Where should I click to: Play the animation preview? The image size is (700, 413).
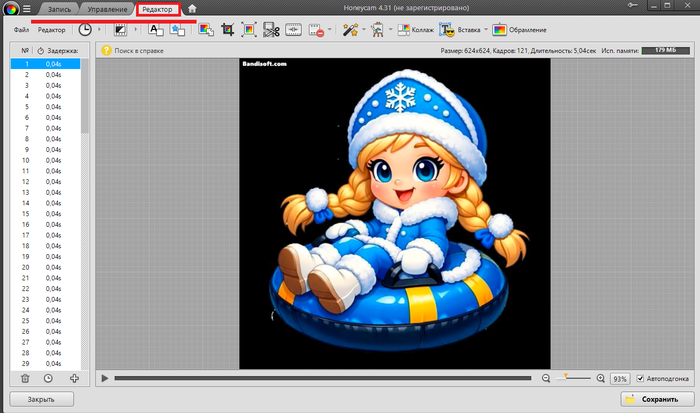coord(103,378)
